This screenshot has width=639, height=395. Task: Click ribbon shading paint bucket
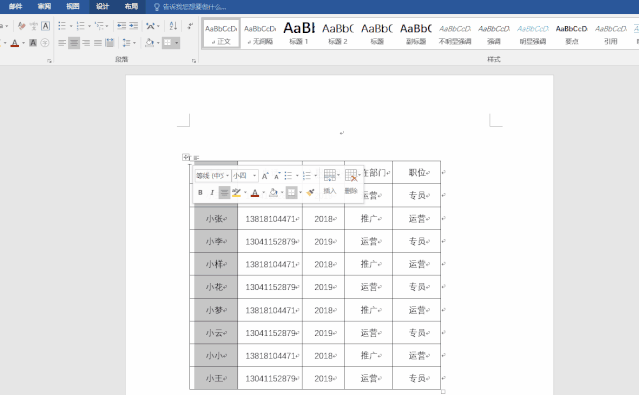coord(150,42)
